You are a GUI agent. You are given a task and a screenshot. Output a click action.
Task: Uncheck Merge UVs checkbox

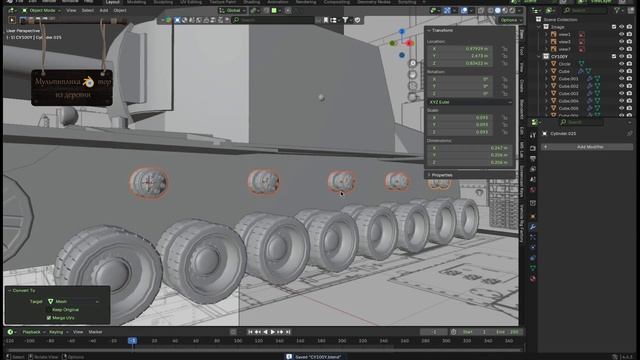tap(49, 318)
